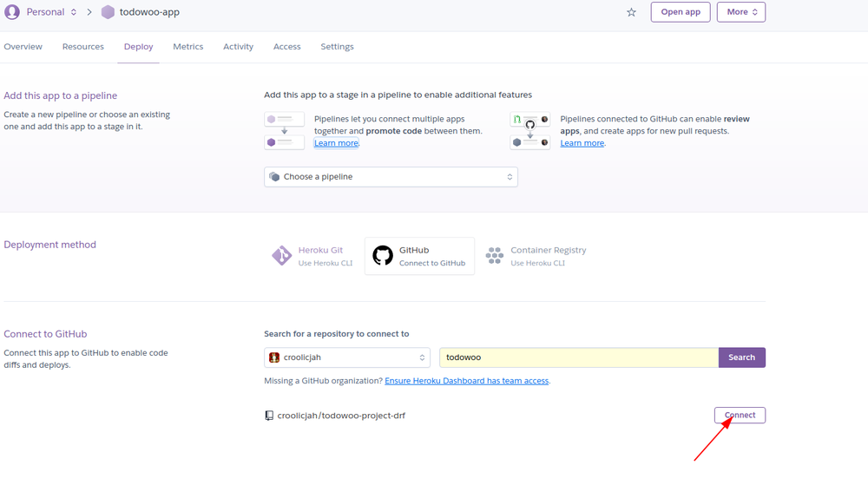
Task: Click the todowoo-app hexagon icon
Action: pyautogui.click(x=108, y=12)
